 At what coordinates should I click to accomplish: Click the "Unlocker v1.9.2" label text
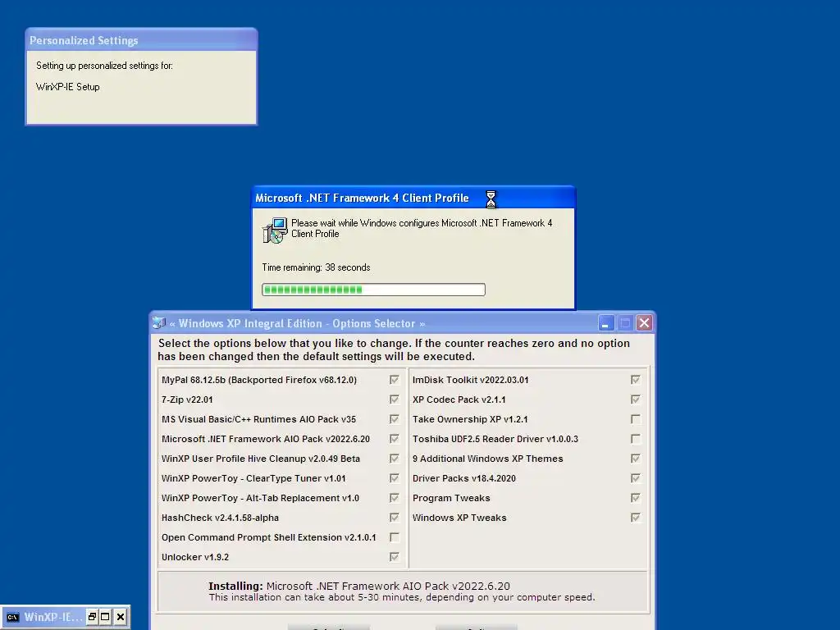[195, 557]
